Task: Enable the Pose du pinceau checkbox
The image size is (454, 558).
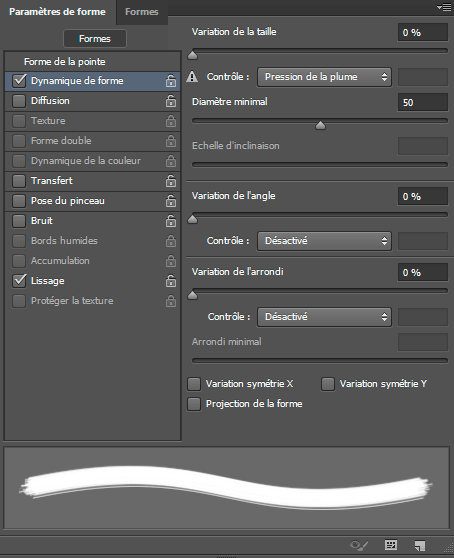Action: tap(19, 201)
